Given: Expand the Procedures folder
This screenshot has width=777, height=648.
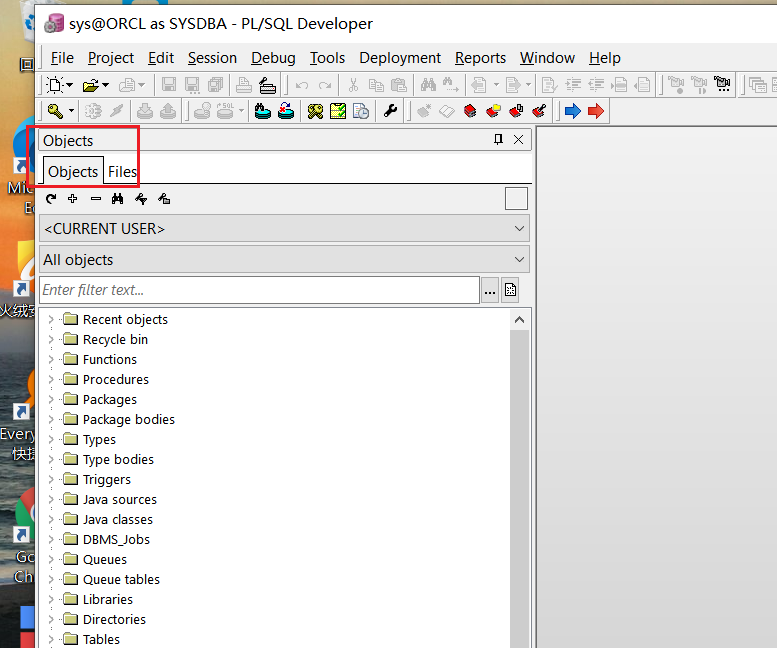Looking at the screenshot, I should (x=51, y=379).
